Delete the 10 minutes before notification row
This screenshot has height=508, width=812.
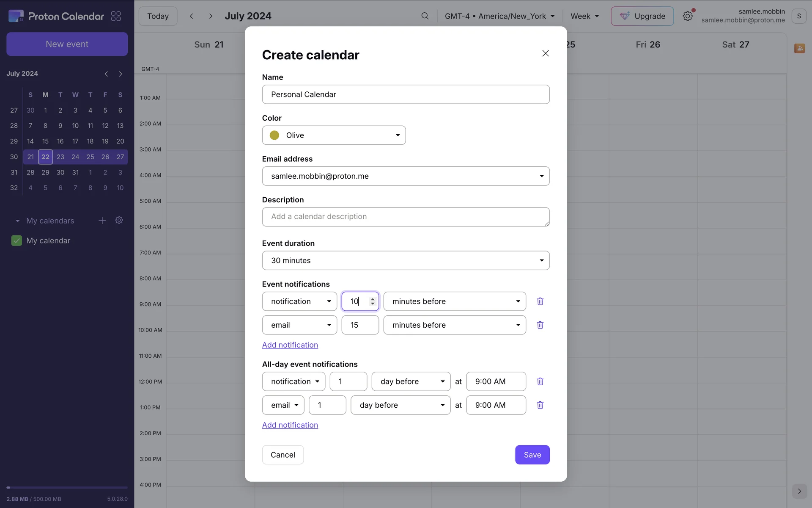(540, 301)
